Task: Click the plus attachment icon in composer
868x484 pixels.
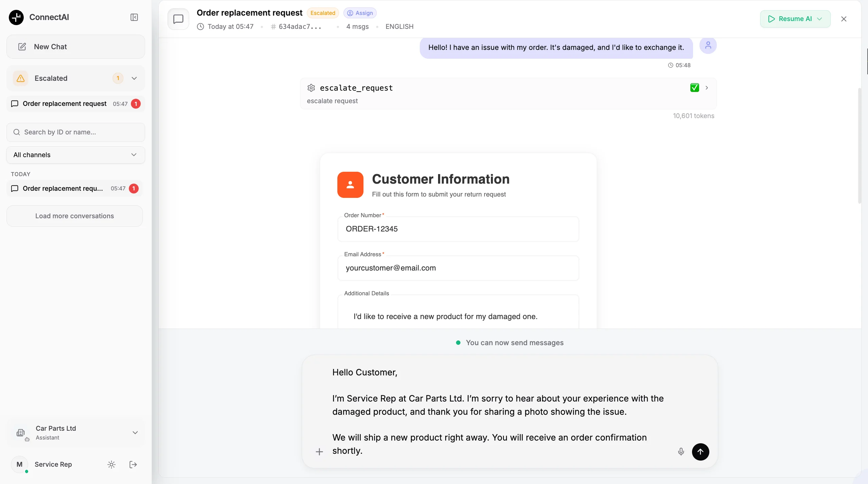Action: [x=319, y=452]
